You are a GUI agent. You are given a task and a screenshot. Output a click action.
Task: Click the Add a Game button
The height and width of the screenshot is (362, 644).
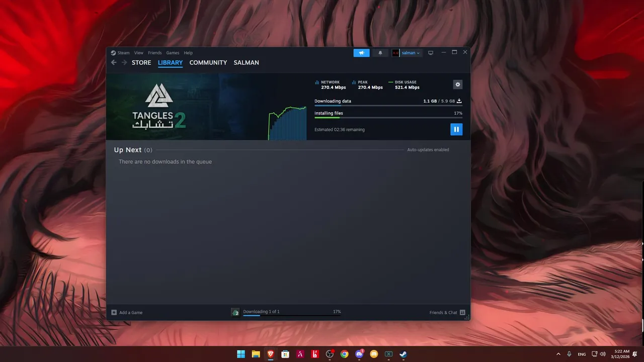(x=127, y=312)
